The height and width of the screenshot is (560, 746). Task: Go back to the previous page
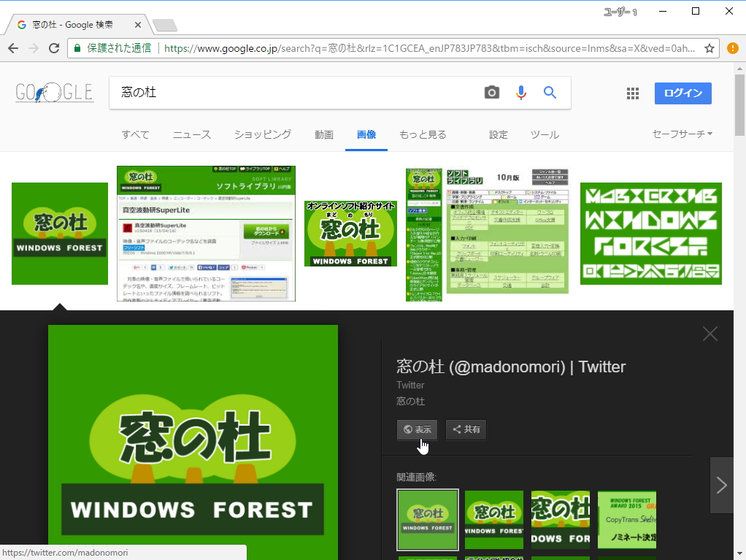pyautogui.click(x=13, y=48)
